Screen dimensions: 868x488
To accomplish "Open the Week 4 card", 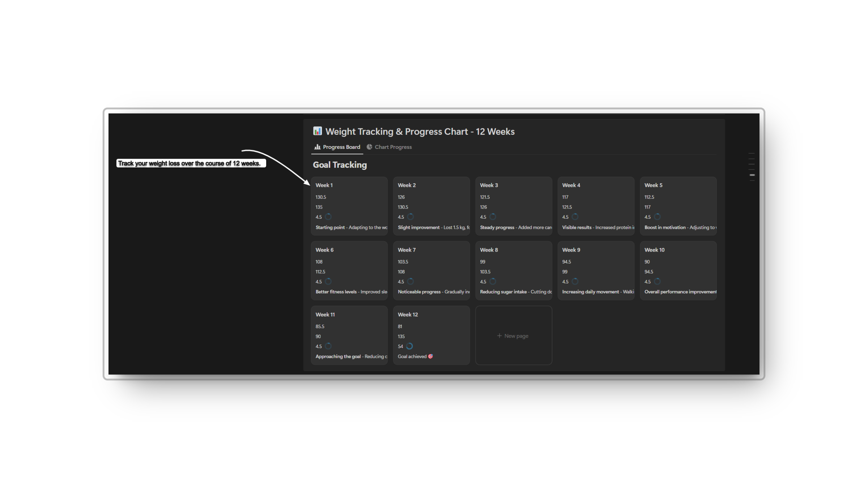I will pyautogui.click(x=596, y=206).
